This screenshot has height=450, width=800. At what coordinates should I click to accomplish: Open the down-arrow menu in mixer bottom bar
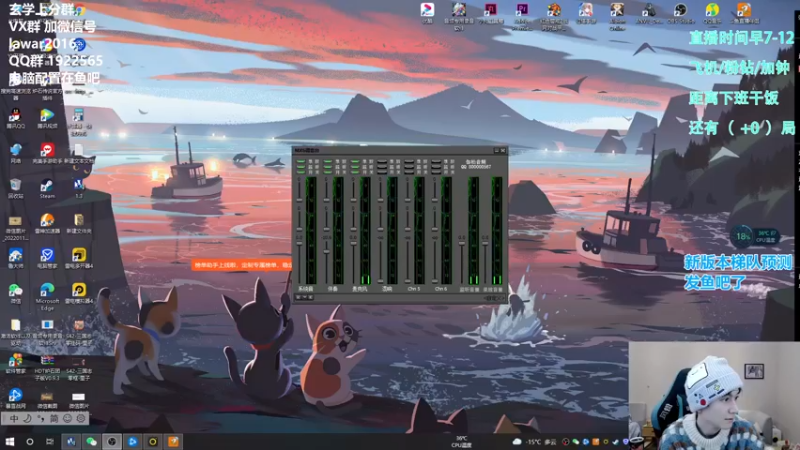(x=305, y=297)
